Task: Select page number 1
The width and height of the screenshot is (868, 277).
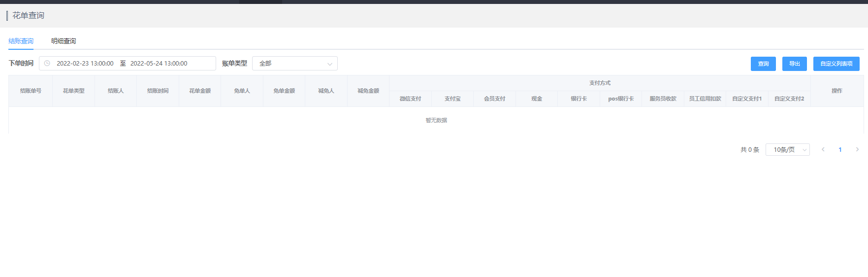Action: [x=840, y=149]
